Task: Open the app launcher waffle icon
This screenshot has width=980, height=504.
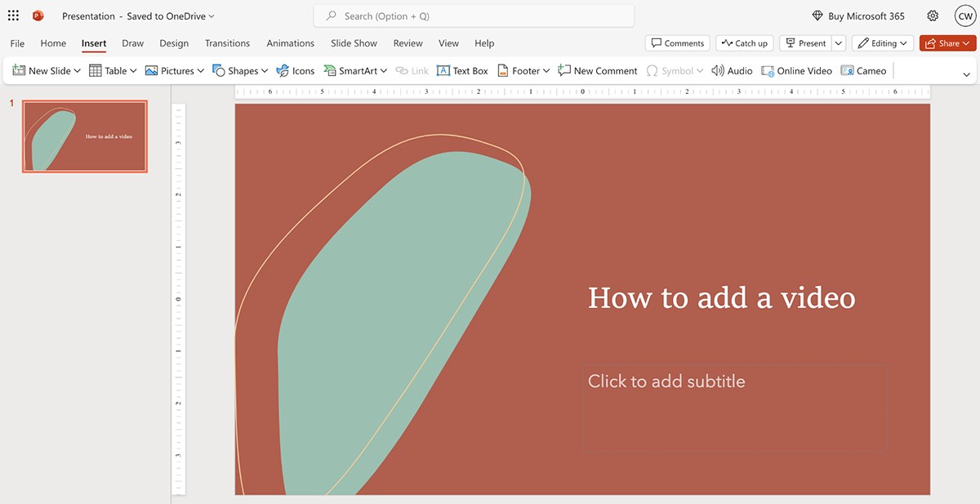Action: [x=13, y=16]
